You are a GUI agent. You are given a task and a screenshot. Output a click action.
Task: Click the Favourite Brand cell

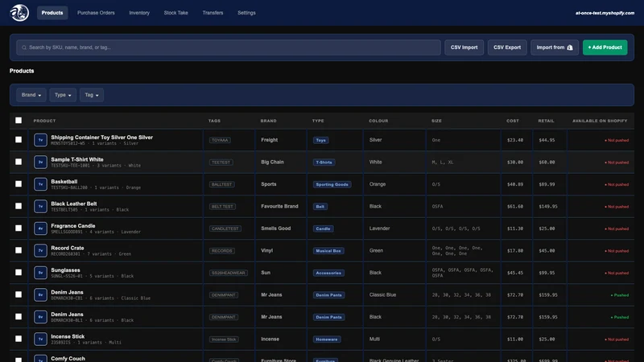tap(279, 207)
